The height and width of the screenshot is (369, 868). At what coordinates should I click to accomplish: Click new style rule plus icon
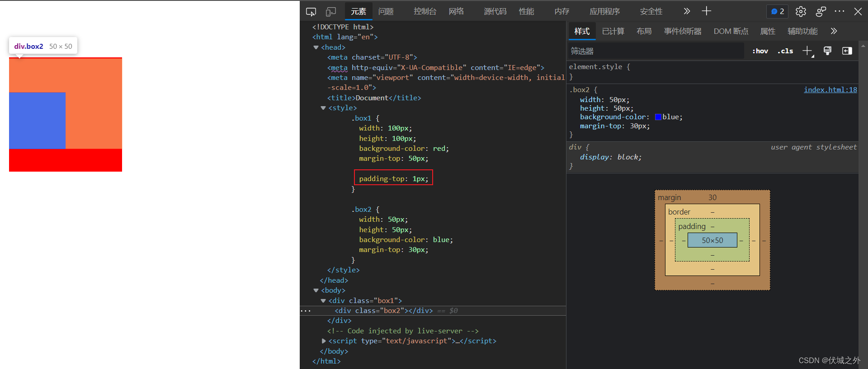coord(807,51)
